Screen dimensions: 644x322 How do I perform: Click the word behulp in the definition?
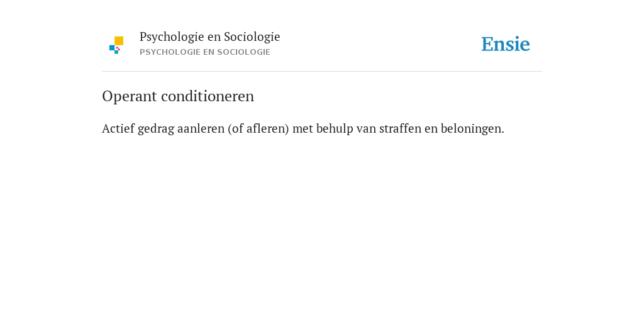tap(335, 129)
